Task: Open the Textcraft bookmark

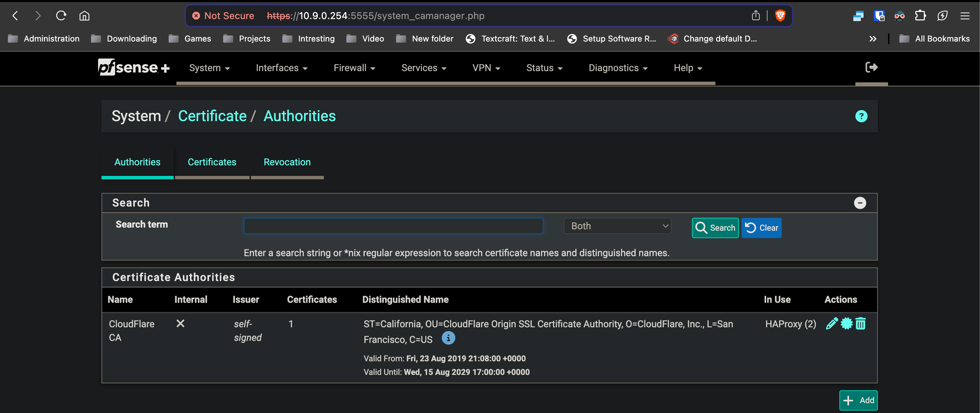Action: [x=510, y=39]
